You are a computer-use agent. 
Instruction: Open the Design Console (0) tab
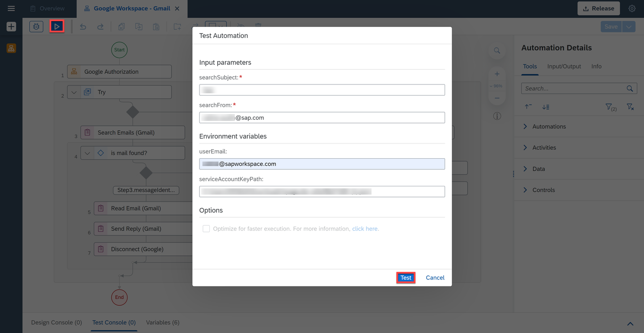click(x=56, y=322)
